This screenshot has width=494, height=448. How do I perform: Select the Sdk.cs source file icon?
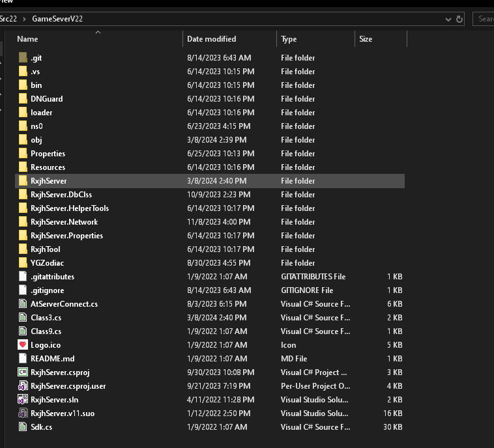23,427
